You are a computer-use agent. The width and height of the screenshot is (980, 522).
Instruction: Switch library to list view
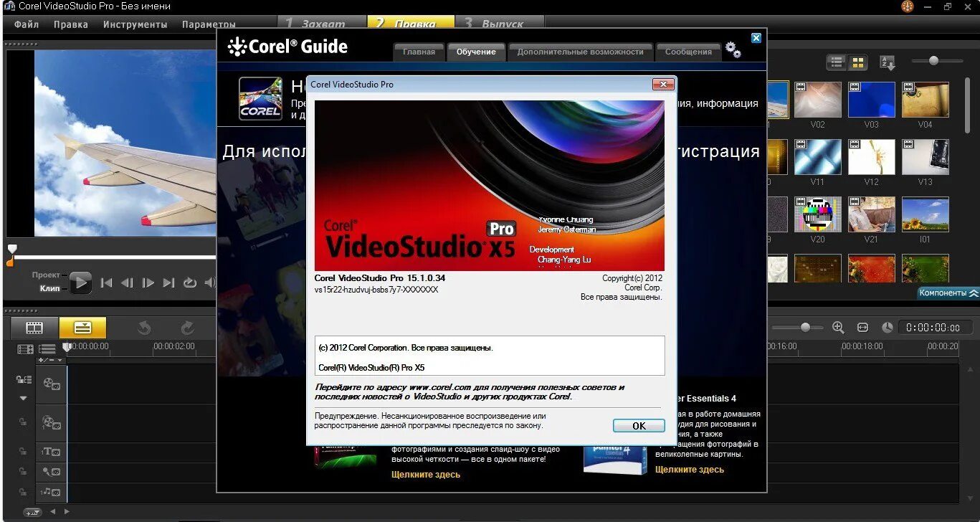[836, 62]
